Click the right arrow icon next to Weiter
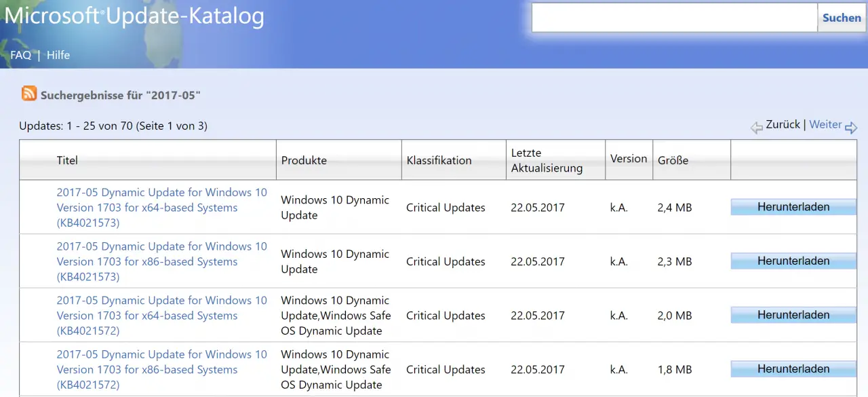The width and height of the screenshot is (868, 397). point(851,127)
